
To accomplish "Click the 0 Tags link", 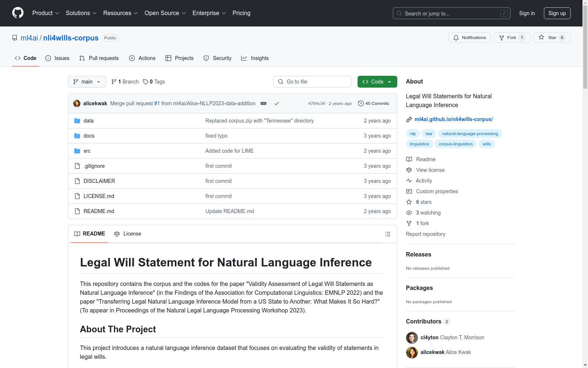I will point(154,82).
